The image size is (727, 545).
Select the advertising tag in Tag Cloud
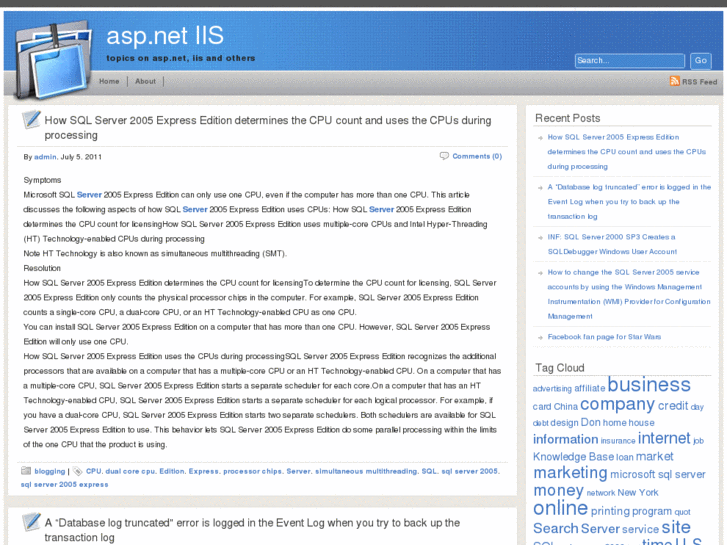pyautogui.click(x=552, y=389)
